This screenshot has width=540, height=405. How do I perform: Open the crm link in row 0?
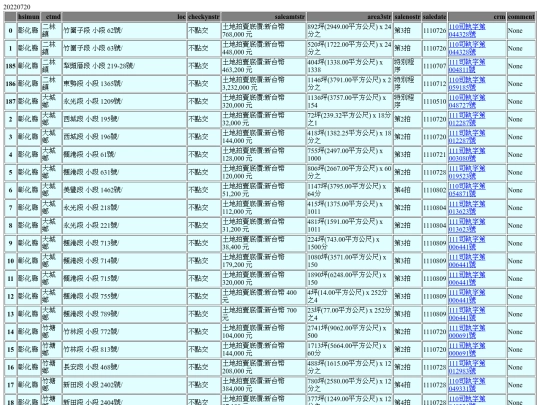coord(467,30)
